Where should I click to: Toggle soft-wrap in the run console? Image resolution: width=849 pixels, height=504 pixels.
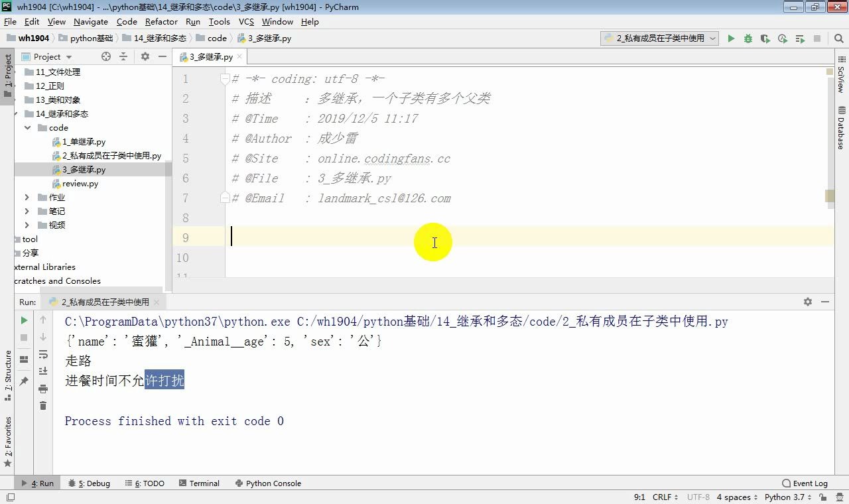43,355
